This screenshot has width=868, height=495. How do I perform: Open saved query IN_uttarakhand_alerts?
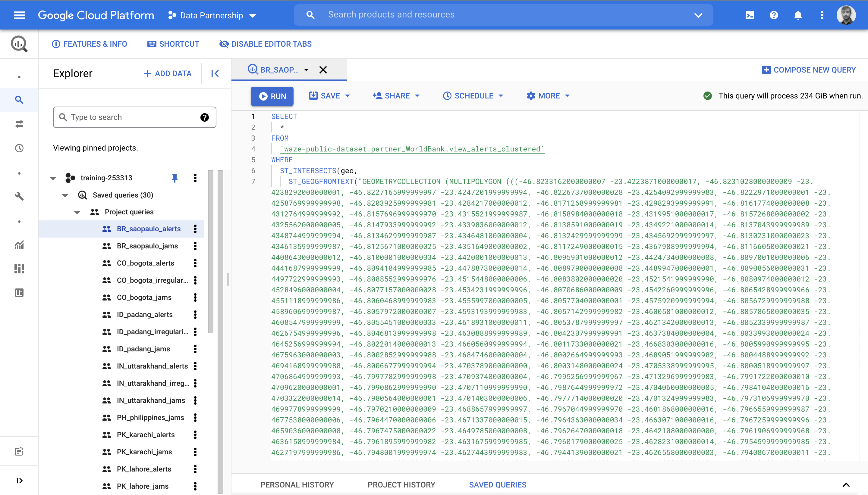coord(153,366)
